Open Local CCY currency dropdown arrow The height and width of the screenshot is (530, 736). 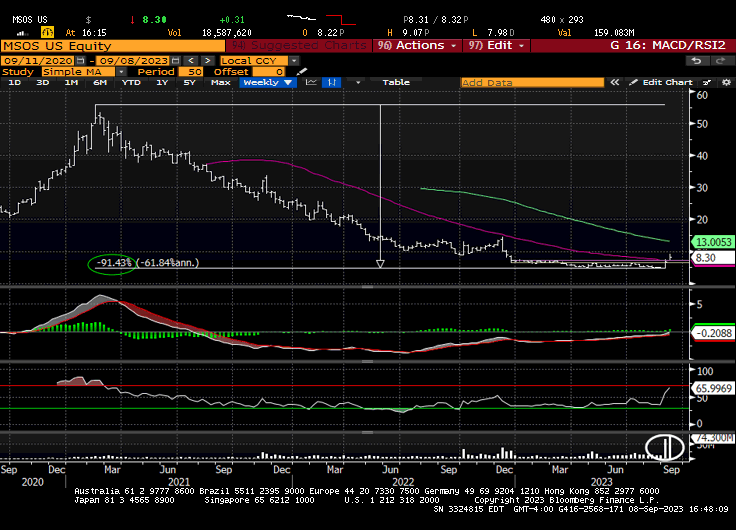(x=294, y=61)
